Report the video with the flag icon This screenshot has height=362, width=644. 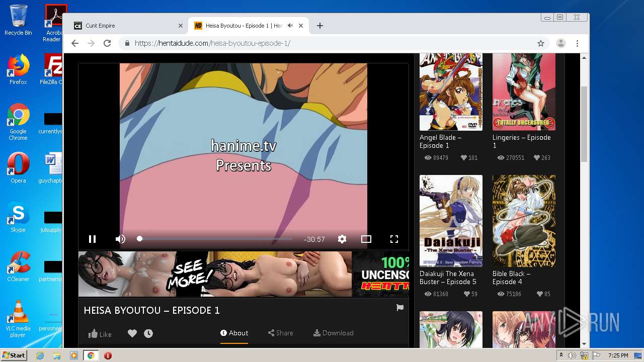[400, 308]
